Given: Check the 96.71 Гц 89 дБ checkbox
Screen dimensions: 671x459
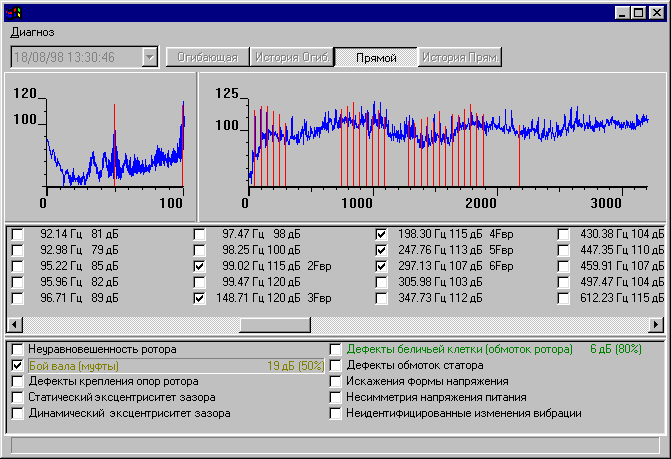Looking at the screenshot, I should point(18,298).
